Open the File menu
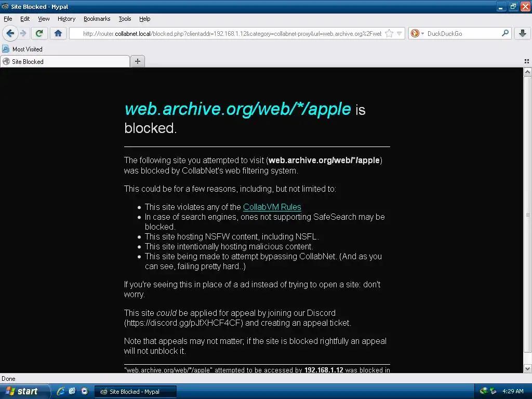This screenshot has width=532, height=399. pos(8,19)
